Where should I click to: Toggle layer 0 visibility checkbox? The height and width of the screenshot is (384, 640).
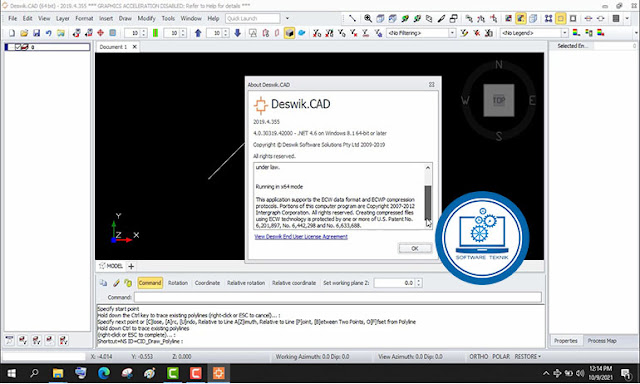(18, 47)
